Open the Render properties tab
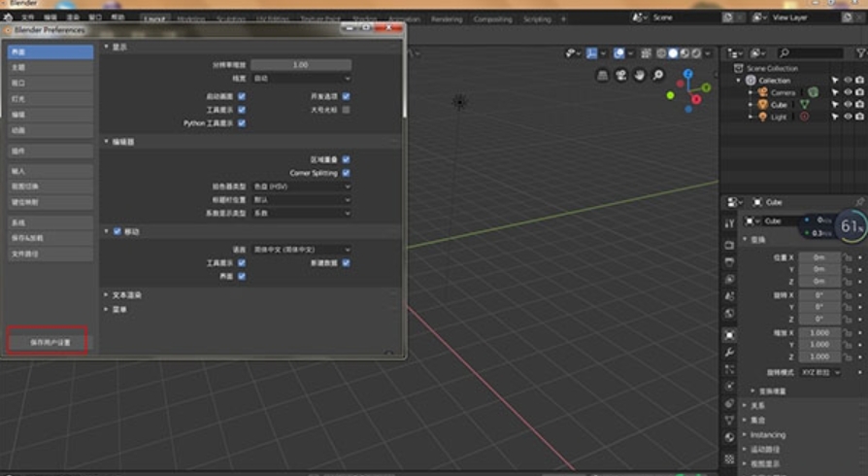This screenshot has height=476, width=868. 729,245
